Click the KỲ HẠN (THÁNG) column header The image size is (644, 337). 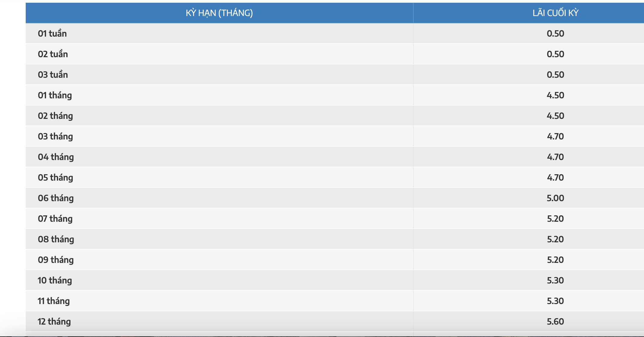pos(219,13)
